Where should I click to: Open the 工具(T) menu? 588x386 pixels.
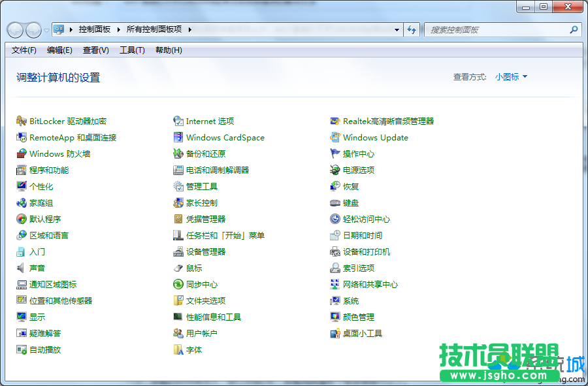coord(132,50)
